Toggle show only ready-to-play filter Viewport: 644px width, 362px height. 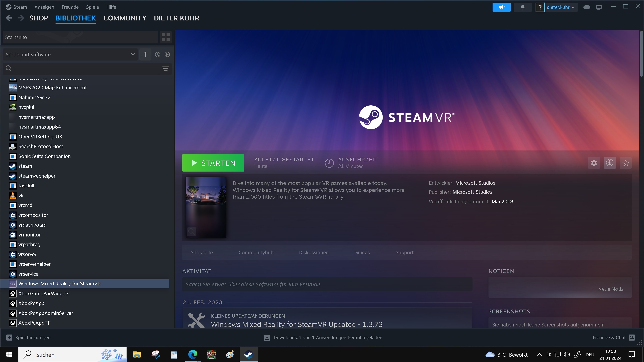point(167,54)
